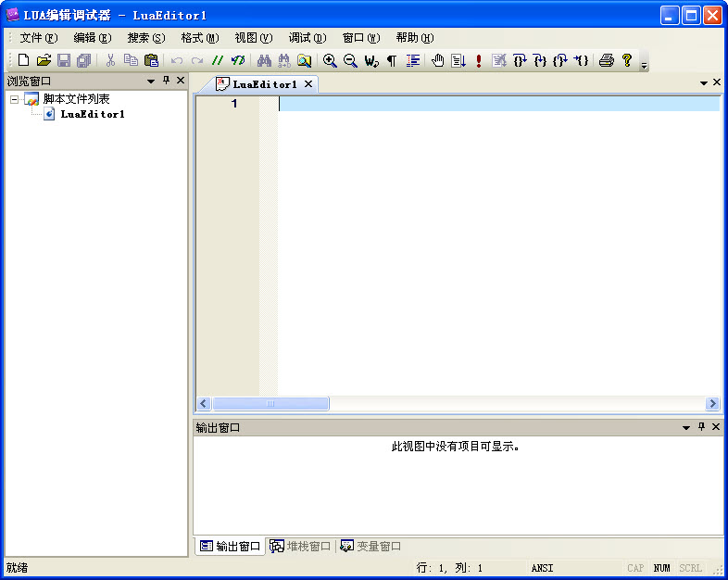Image resolution: width=728 pixels, height=580 pixels.
Task: Open 输出窗口 panel dropdown arrow
Action: 686,428
